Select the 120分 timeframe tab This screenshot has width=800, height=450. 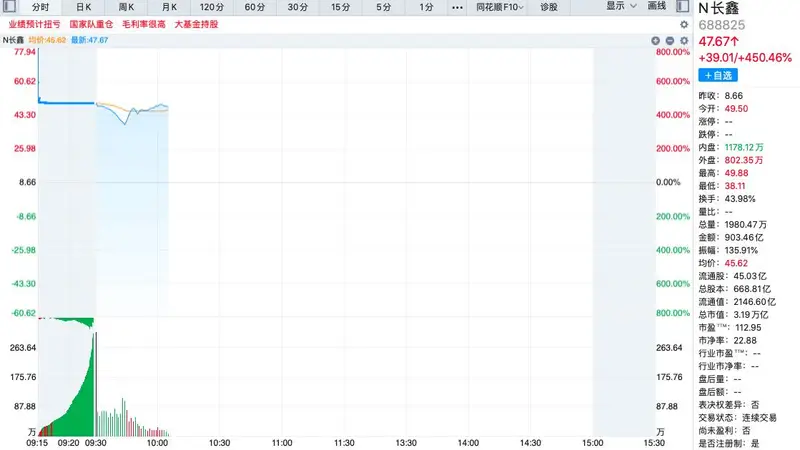point(212,7)
